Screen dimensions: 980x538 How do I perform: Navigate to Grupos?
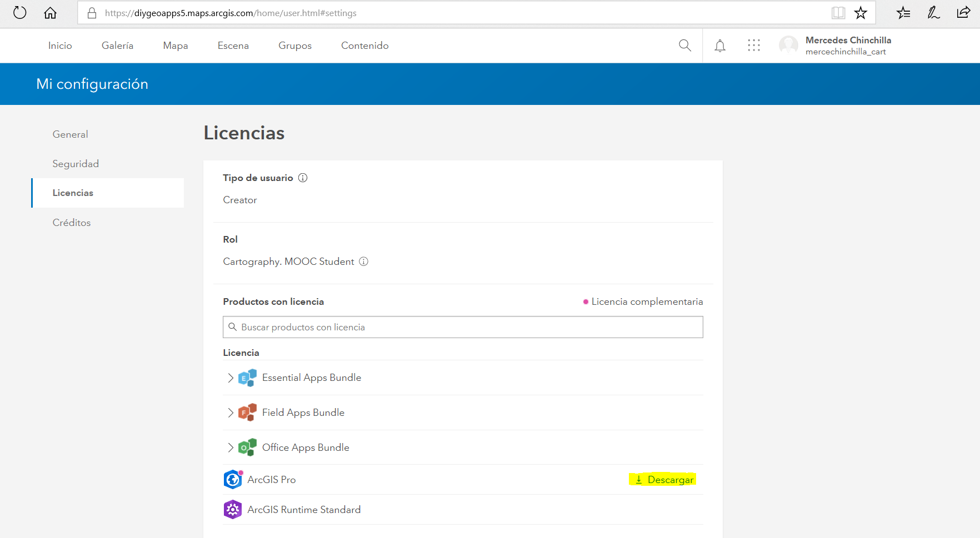pyautogui.click(x=295, y=46)
